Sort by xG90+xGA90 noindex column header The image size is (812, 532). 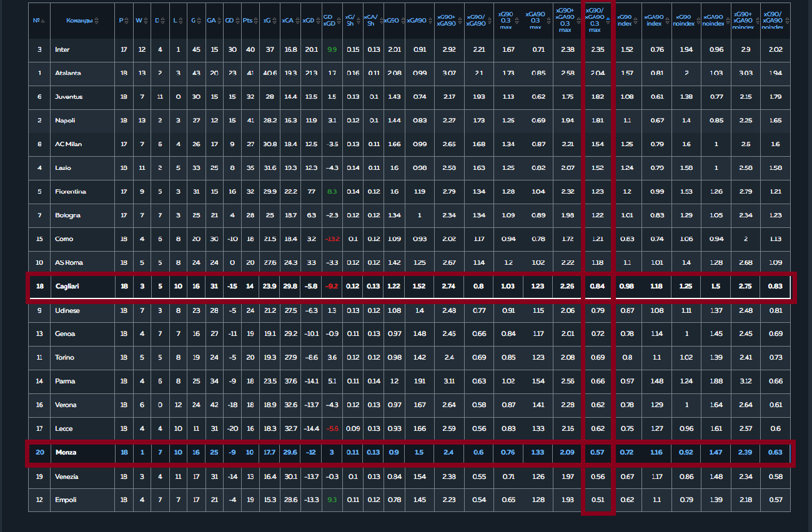tap(745, 21)
